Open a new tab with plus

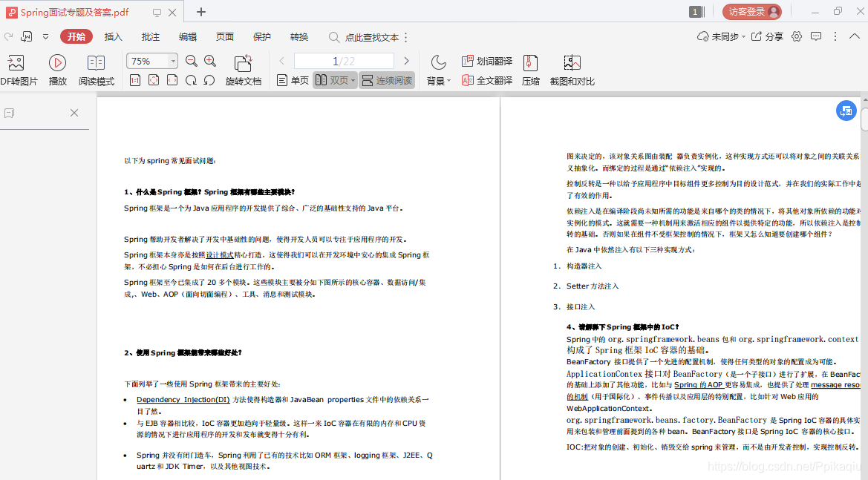(201, 12)
